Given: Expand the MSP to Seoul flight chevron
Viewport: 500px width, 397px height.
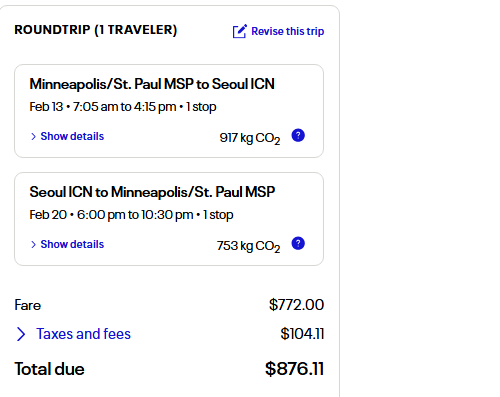Looking at the screenshot, I should [33, 136].
